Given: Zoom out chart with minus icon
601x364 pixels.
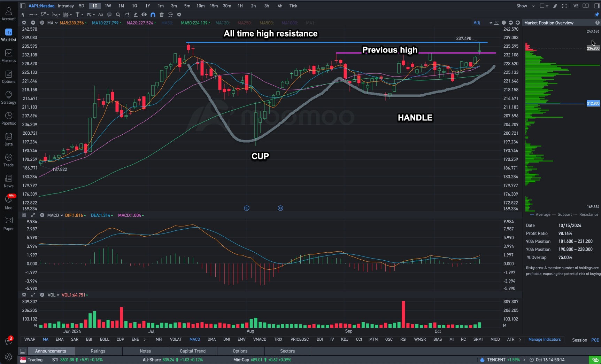Looking at the screenshot, I should click(511, 23).
